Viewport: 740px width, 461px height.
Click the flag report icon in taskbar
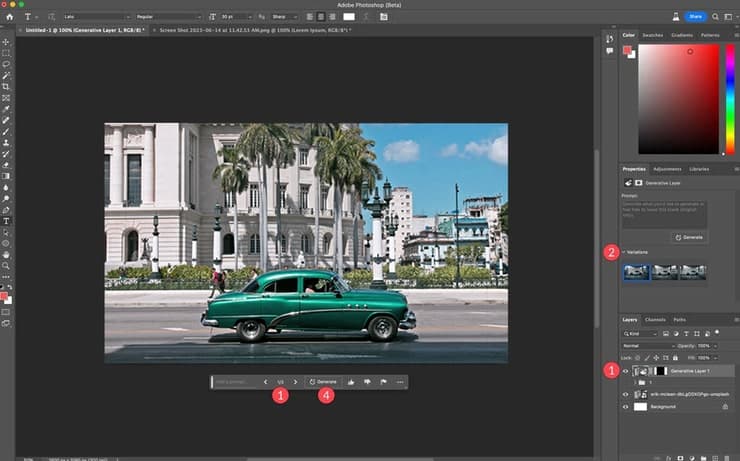tap(384, 382)
